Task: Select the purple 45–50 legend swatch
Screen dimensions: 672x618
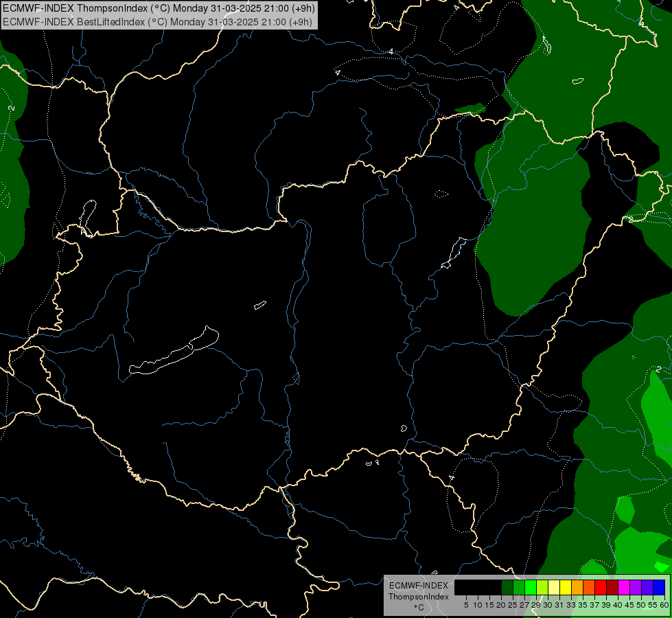Action: click(636, 587)
